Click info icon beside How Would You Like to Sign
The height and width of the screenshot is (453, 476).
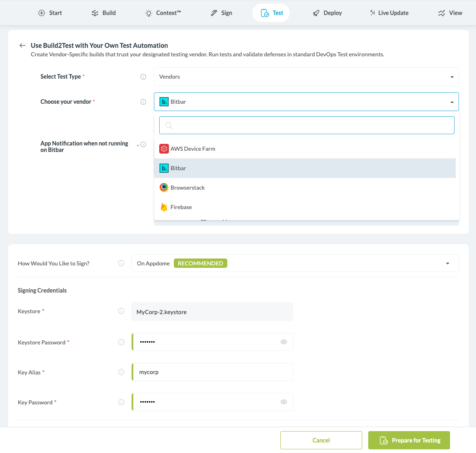click(x=121, y=263)
